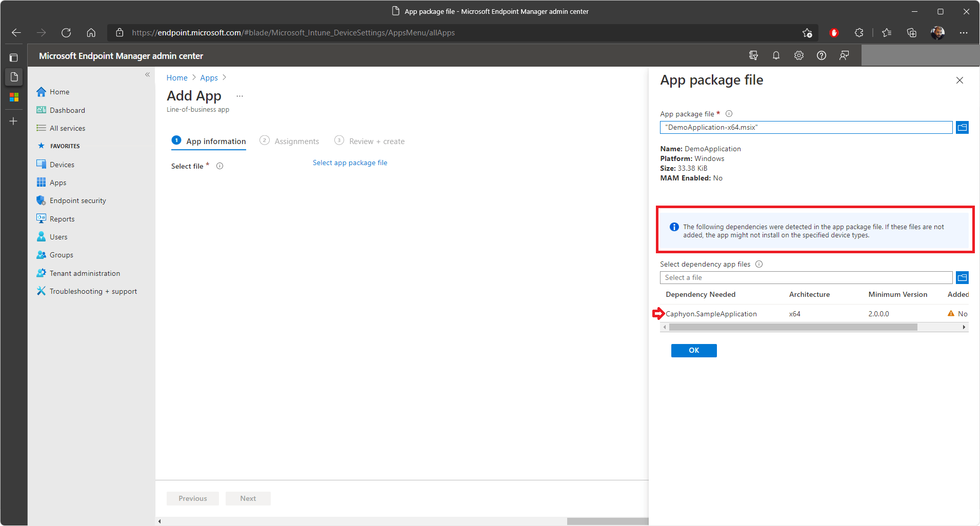The width and height of the screenshot is (980, 526).
Task: Select the App package file tab in sidebar
Action: pos(14,77)
